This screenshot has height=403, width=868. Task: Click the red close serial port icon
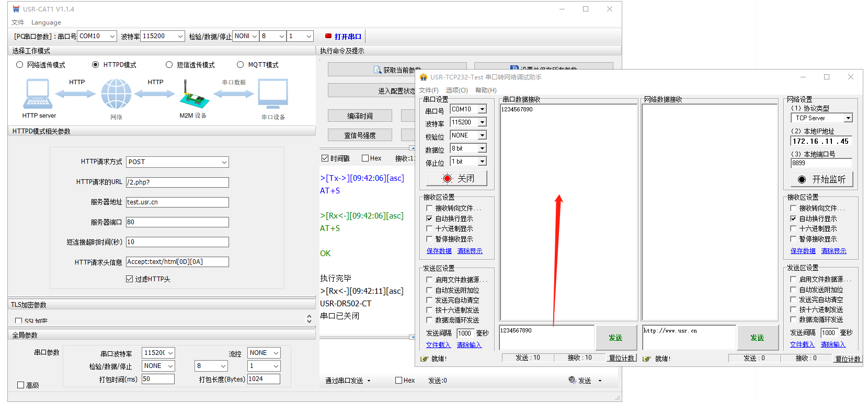tap(447, 179)
